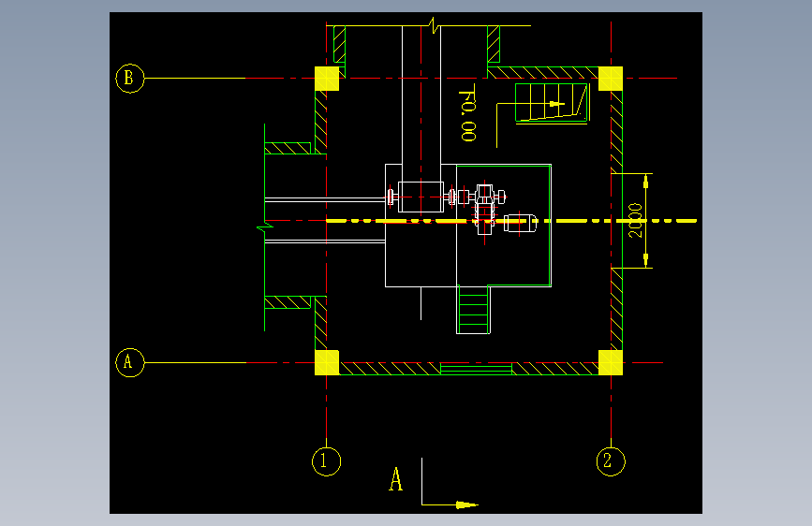This screenshot has height=526, width=812.
Task: Select the break line symbol at top
Action: point(434,25)
